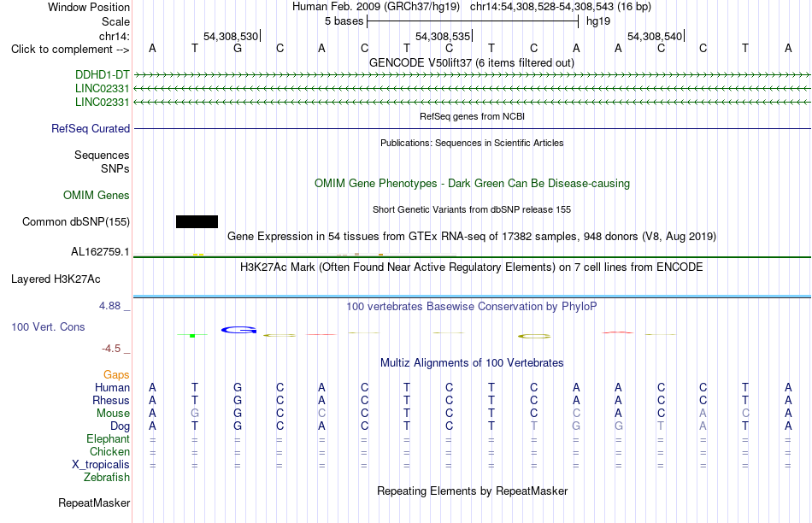Click the Human species row label
Viewport: 812px width, 523px height.
112,388
